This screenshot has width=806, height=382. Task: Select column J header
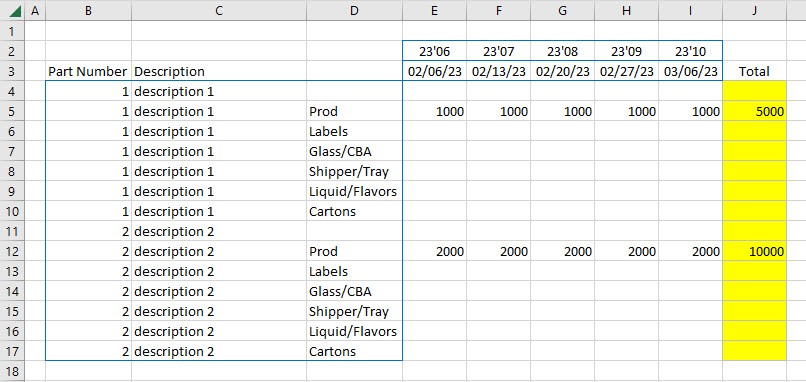click(754, 10)
